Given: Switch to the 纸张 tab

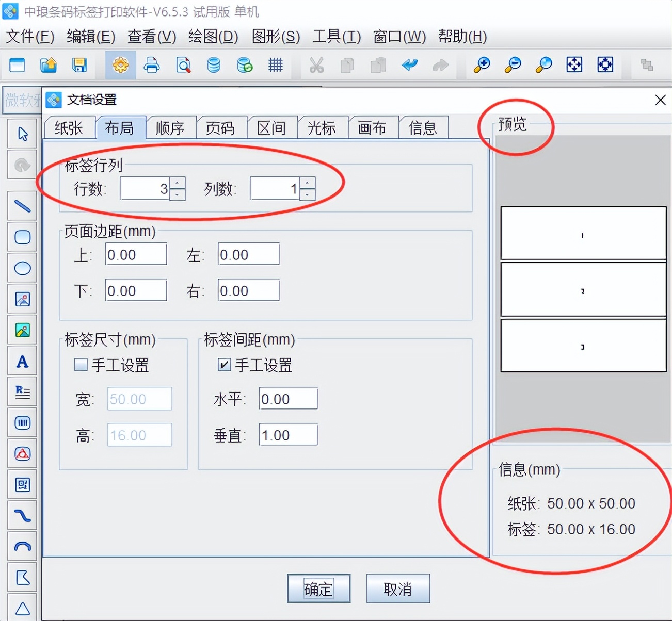Looking at the screenshot, I should point(69,127).
